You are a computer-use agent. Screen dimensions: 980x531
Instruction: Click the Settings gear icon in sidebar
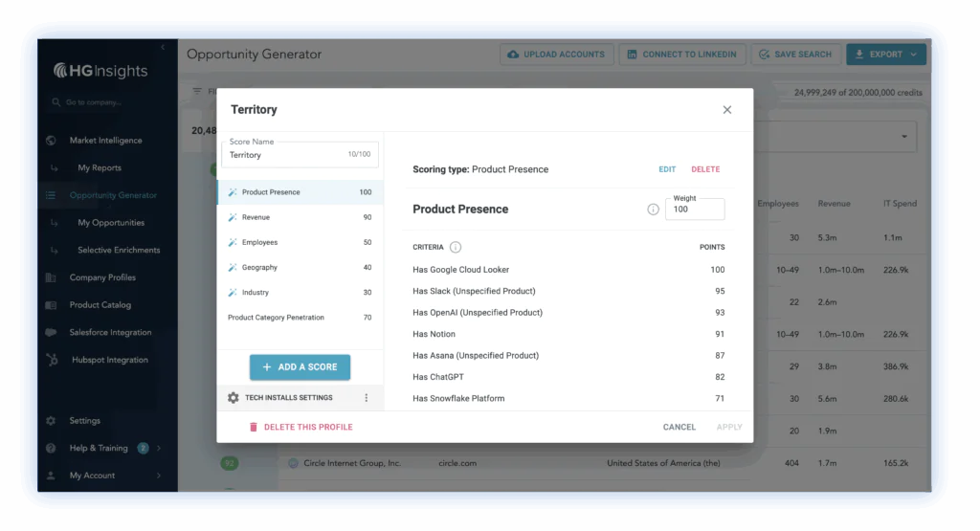52,421
